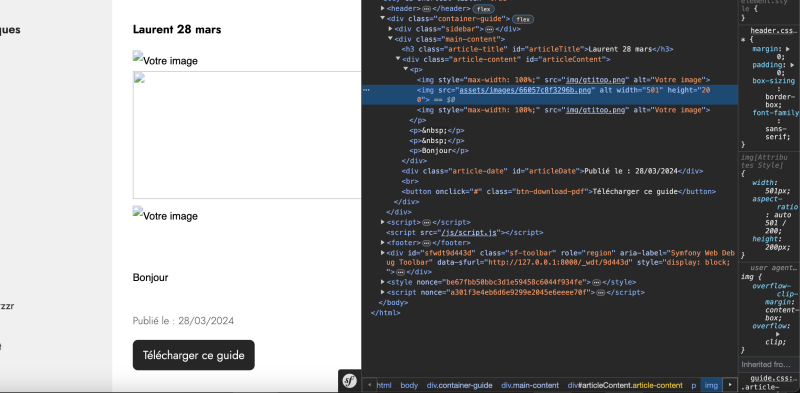Viewport: 800px width, 393px height.
Task: Expand the header element node
Action: [383, 9]
